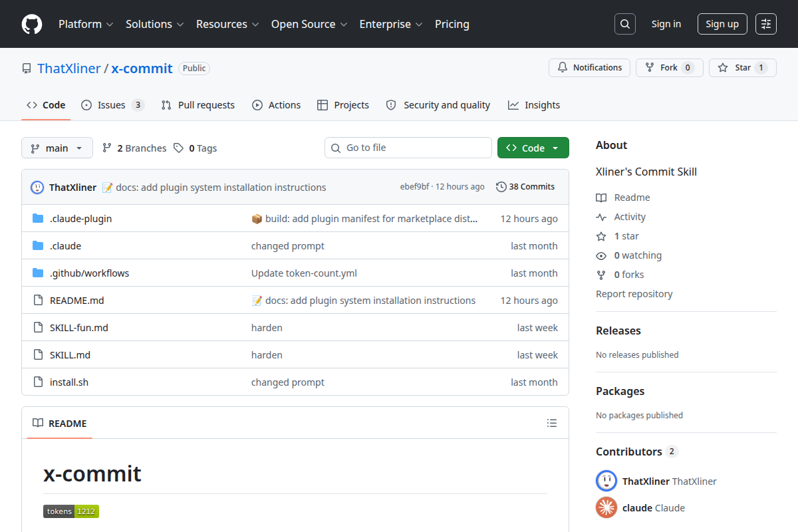Open the green Code dropdown button

point(533,148)
